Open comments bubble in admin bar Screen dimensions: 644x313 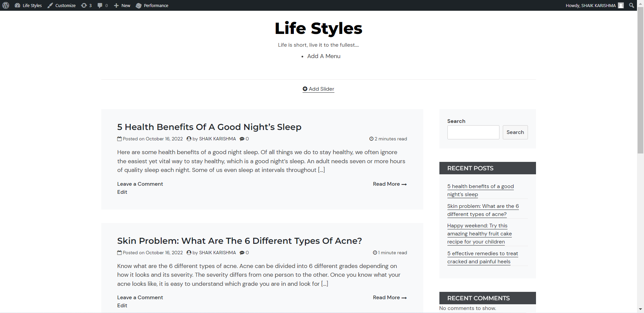(103, 5)
